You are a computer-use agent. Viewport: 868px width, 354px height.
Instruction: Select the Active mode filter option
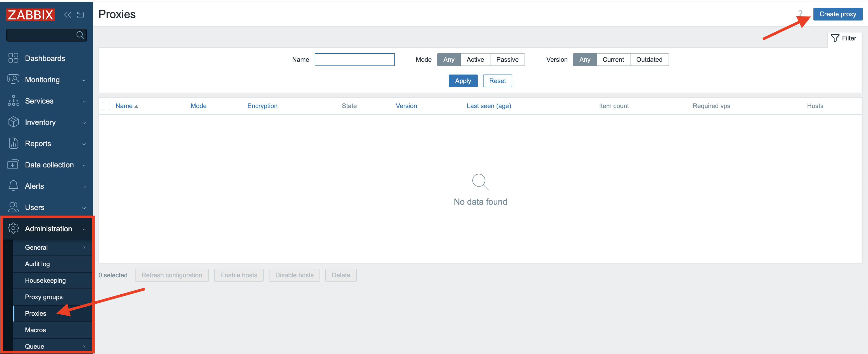coord(475,60)
